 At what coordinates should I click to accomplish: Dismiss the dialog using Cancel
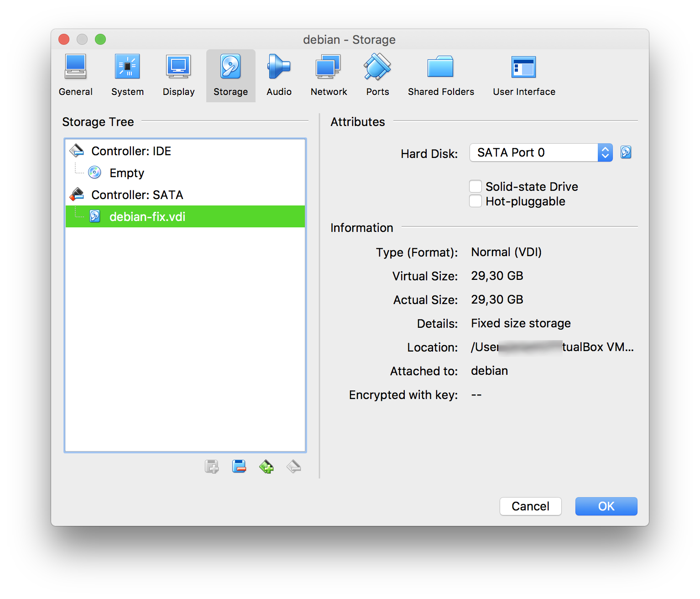pos(530,506)
